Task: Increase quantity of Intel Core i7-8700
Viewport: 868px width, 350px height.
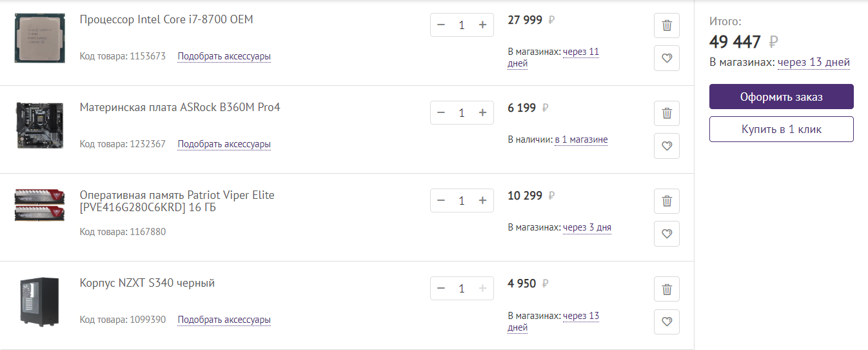Action: (482, 25)
